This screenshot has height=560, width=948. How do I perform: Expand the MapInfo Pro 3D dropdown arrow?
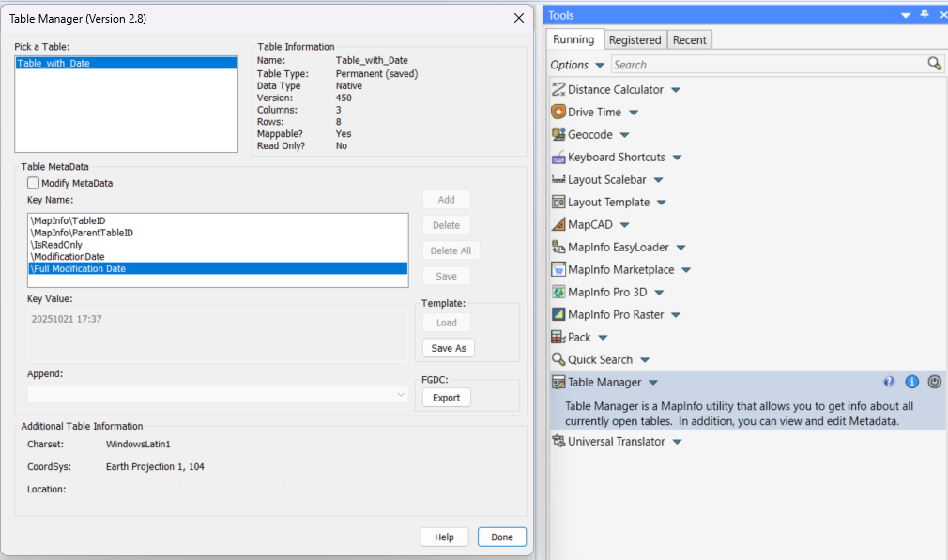(x=659, y=293)
